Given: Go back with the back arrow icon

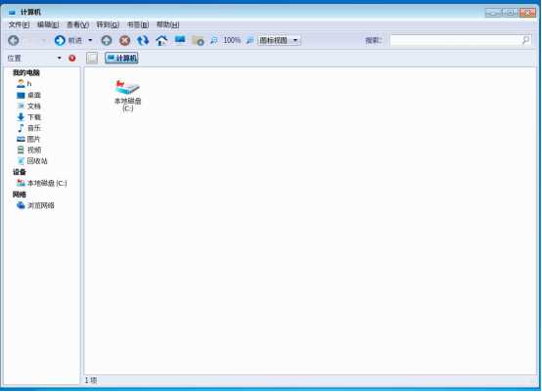Looking at the screenshot, I should (14, 40).
